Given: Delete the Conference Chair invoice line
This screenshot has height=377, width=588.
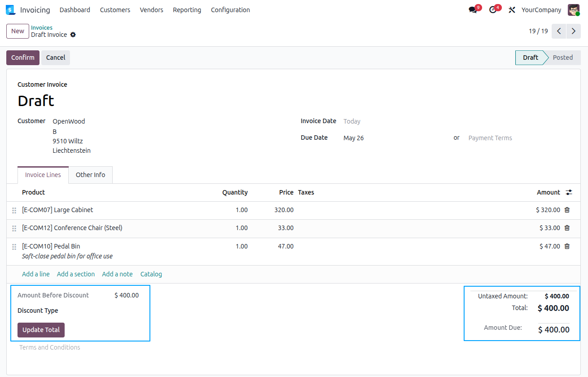Looking at the screenshot, I should [x=567, y=228].
